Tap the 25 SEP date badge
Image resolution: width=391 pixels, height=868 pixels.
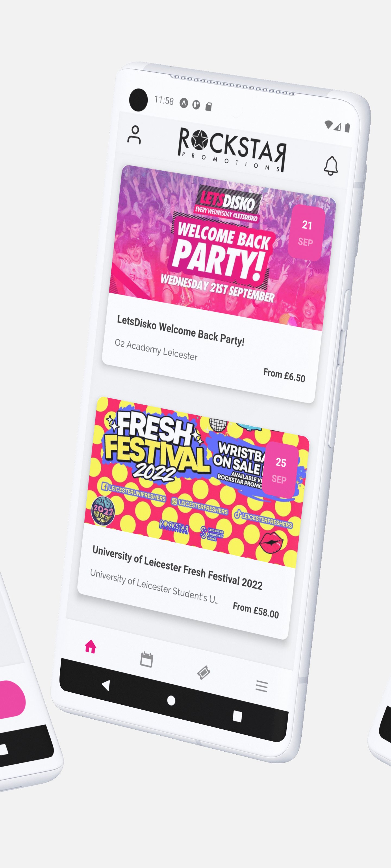click(x=280, y=470)
